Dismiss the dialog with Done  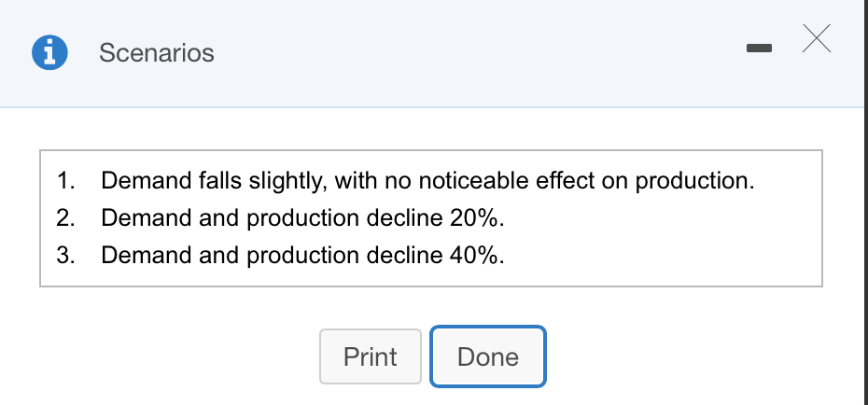coord(488,356)
